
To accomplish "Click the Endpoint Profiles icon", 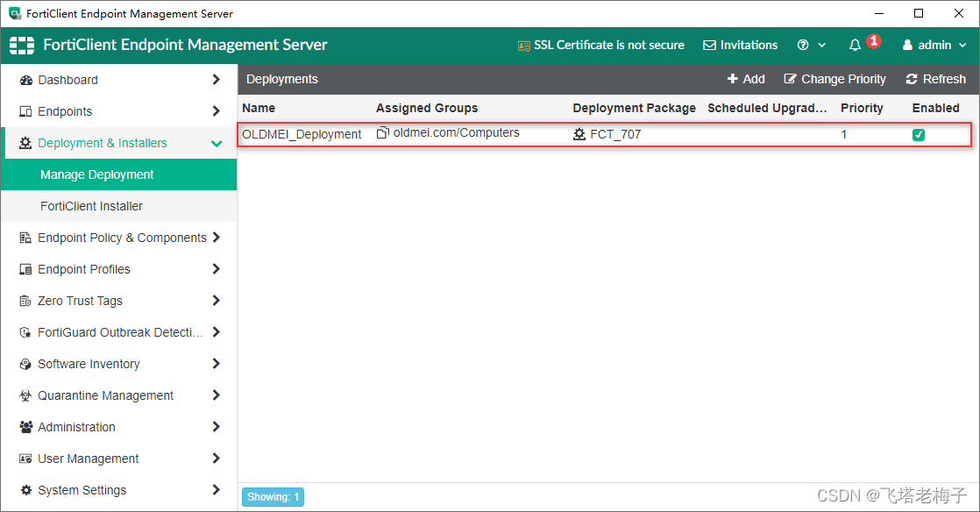I will tap(25, 269).
